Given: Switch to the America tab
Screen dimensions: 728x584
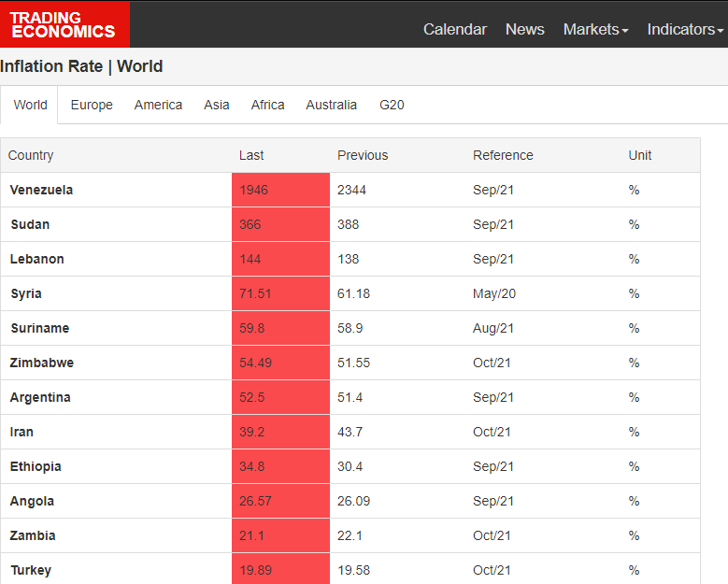Looking at the screenshot, I should tap(158, 105).
